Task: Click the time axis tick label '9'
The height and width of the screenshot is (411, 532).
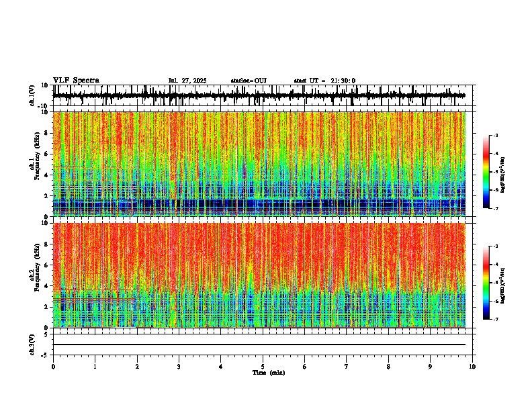Action: point(431,367)
